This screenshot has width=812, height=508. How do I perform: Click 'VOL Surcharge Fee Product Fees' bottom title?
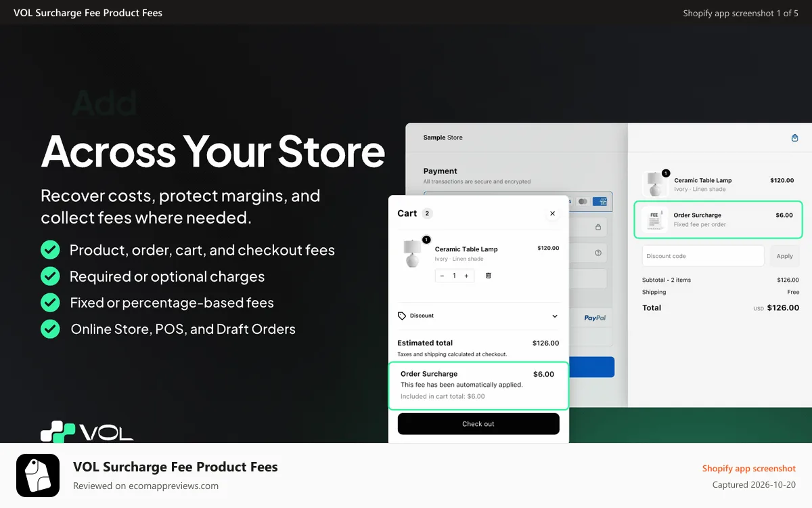(175, 467)
